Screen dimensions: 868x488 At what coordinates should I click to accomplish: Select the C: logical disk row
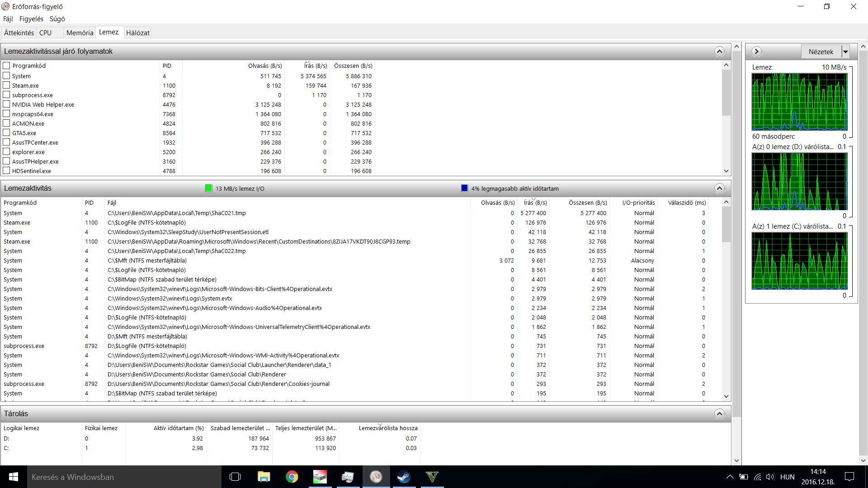[x=210, y=448]
